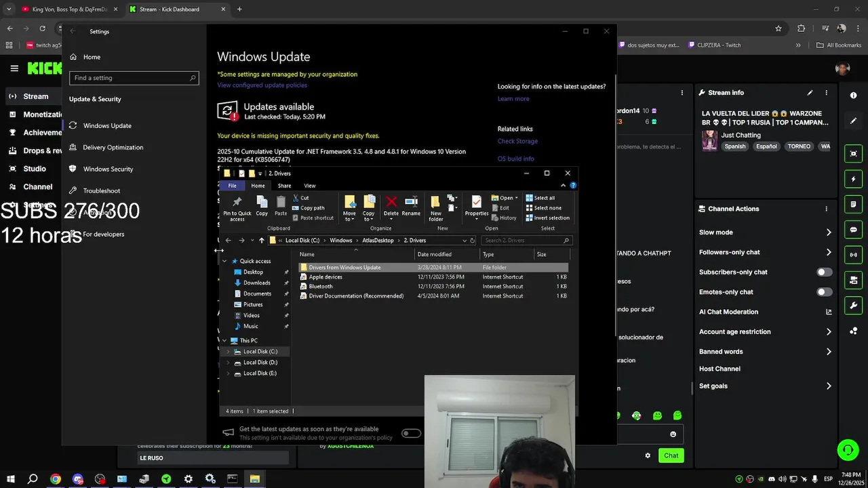The image size is (868, 488).
Task: Click Pin to Quick access in Explorer ribbon
Action: pyautogui.click(x=237, y=209)
